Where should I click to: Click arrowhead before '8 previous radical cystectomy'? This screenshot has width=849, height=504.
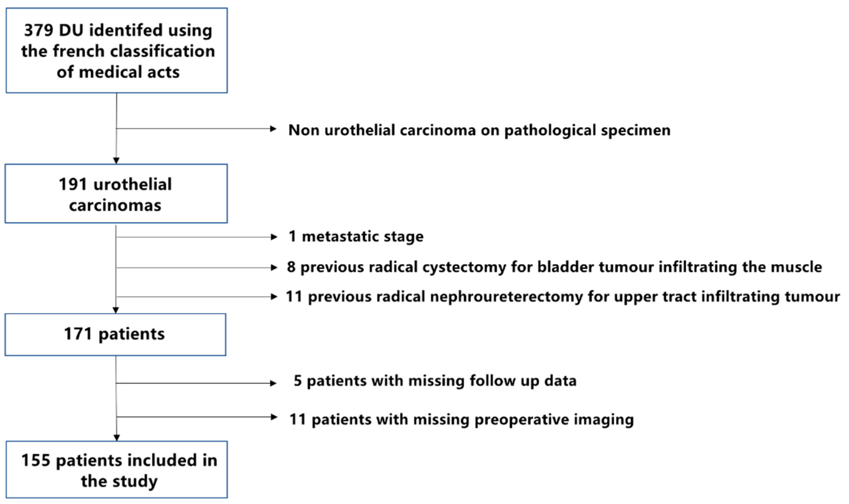click(274, 268)
